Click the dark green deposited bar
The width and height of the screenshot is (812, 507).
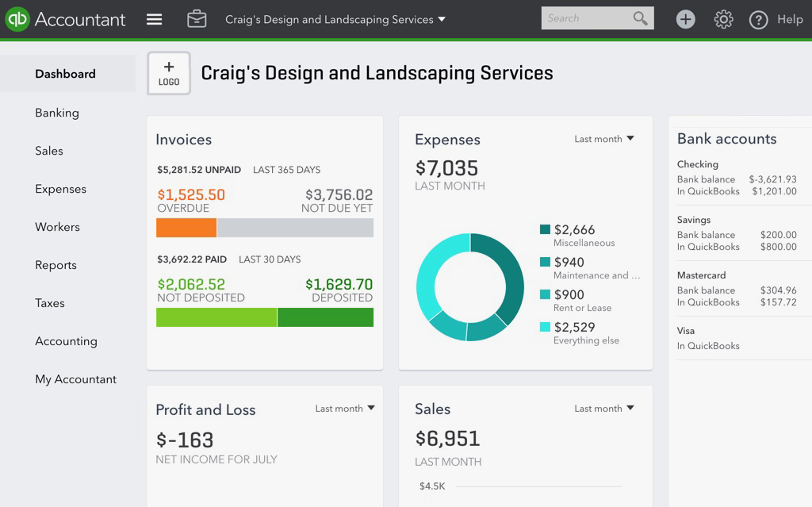tap(325, 317)
